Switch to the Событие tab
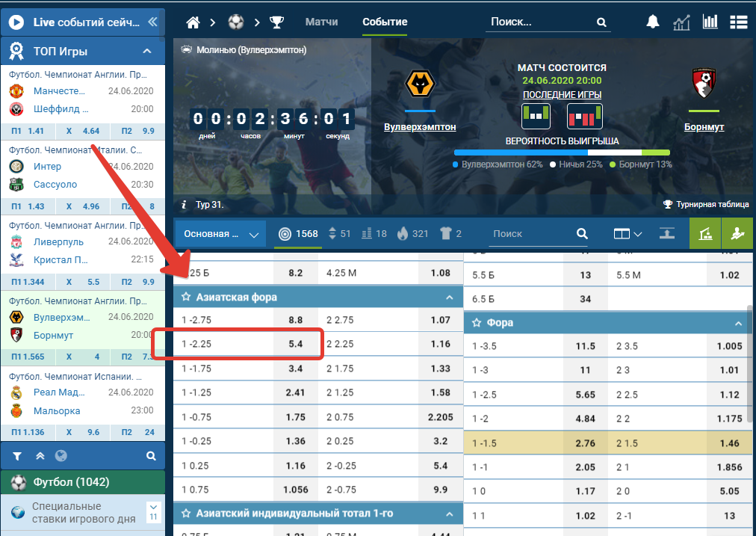 click(385, 22)
